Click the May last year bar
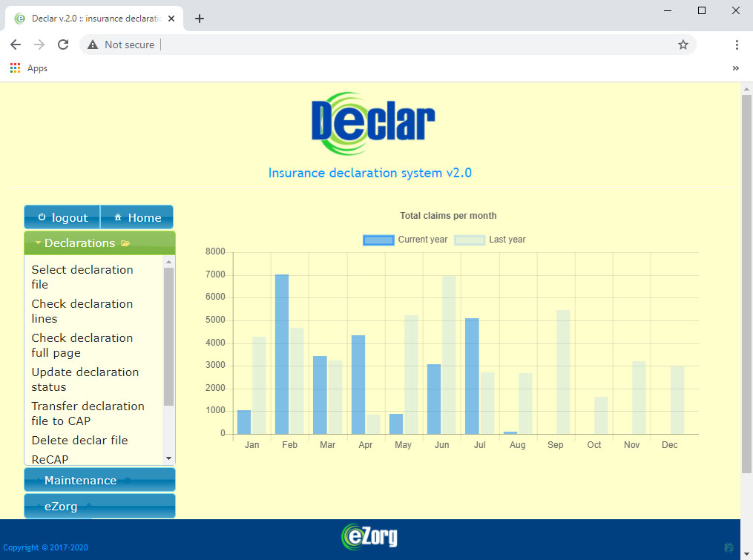The height and width of the screenshot is (560, 753). [x=411, y=375]
